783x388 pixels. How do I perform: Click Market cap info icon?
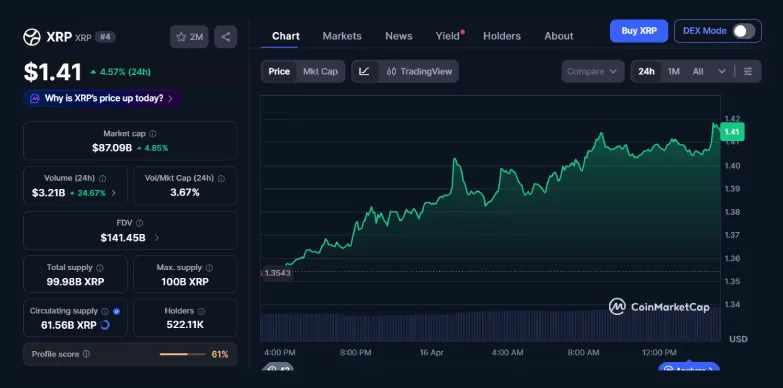tap(153, 134)
